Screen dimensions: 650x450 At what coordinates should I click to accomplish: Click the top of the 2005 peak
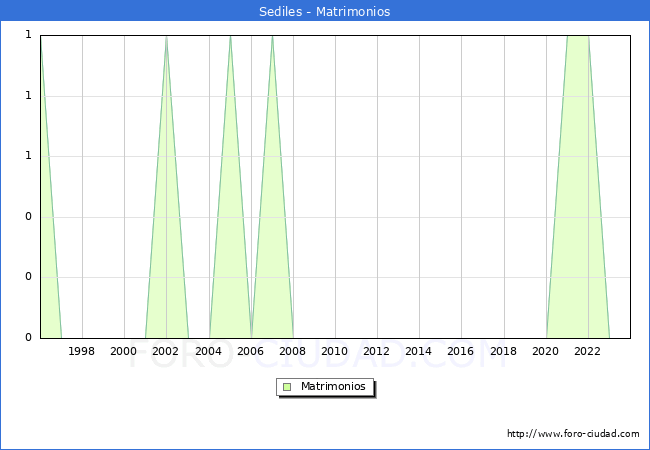(x=230, y=38)
